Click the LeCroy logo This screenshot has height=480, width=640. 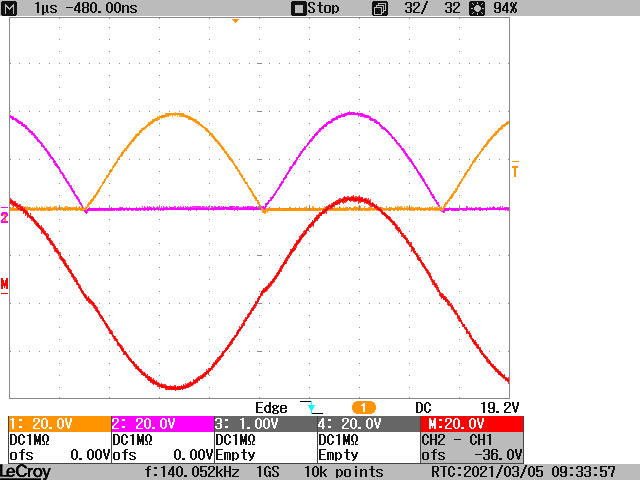[25, 472]
